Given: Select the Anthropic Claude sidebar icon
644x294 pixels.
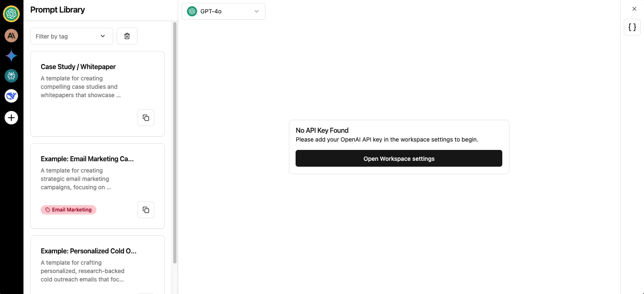Looking at the screenshot, I should (11, 36).
